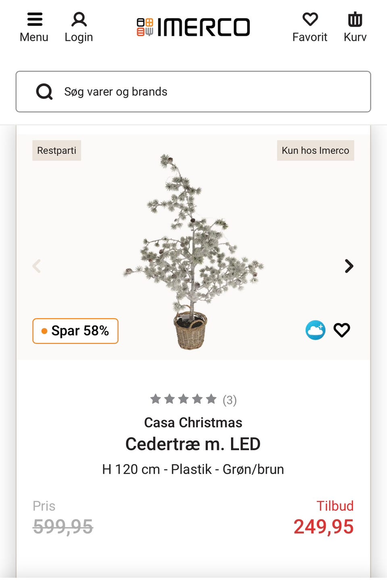Image resolution: width=387 pixels, height=588 pixels.
Task: Open the Favorit heart icon
Action: click(x=310, y=25)
